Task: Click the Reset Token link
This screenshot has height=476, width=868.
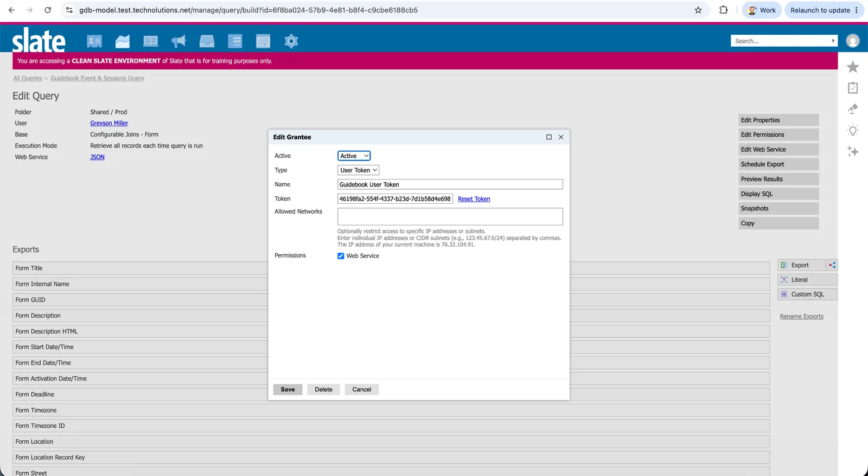Action: [x=474, y=199]
